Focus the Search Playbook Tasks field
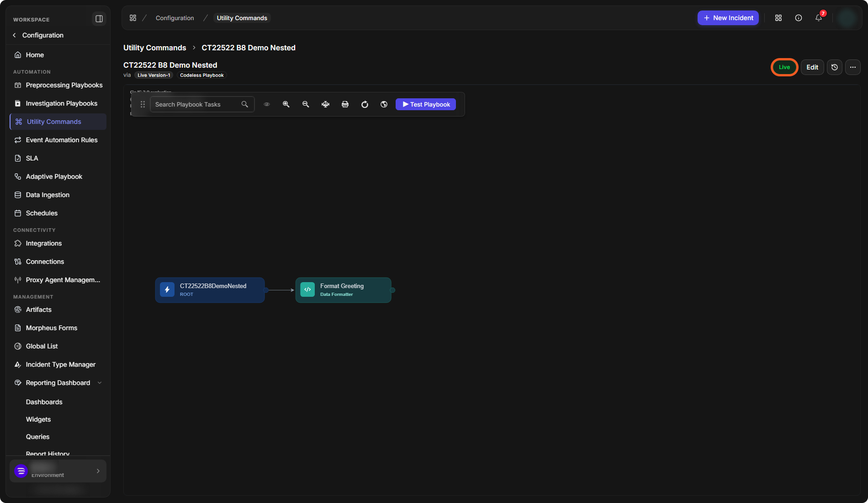868x503 pixels. click(202, 104)
